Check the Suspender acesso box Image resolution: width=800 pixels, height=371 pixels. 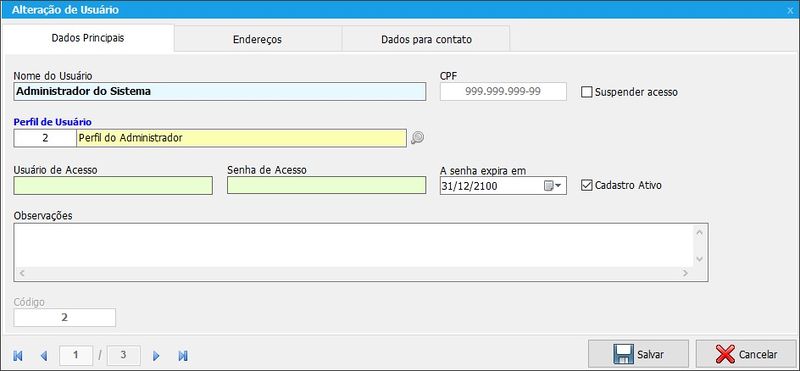click(586, 92)
